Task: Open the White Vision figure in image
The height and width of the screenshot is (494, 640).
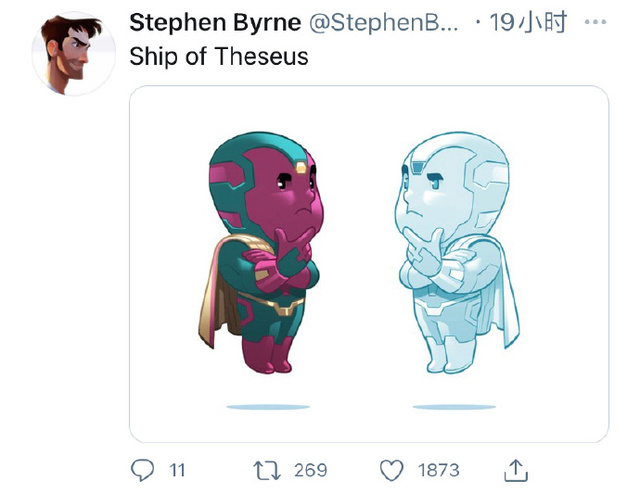Action: (457, 252)
